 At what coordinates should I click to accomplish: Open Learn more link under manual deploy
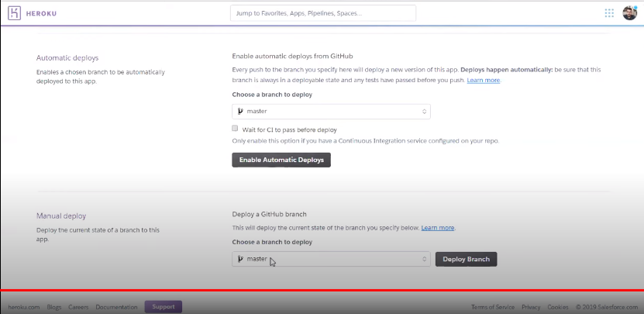pos(438,227)
